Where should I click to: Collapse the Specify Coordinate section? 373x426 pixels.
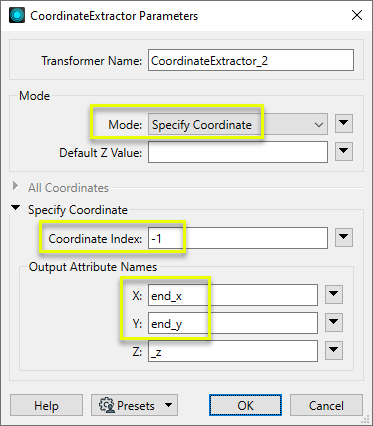pyautogui.click(x=15, y=208)
